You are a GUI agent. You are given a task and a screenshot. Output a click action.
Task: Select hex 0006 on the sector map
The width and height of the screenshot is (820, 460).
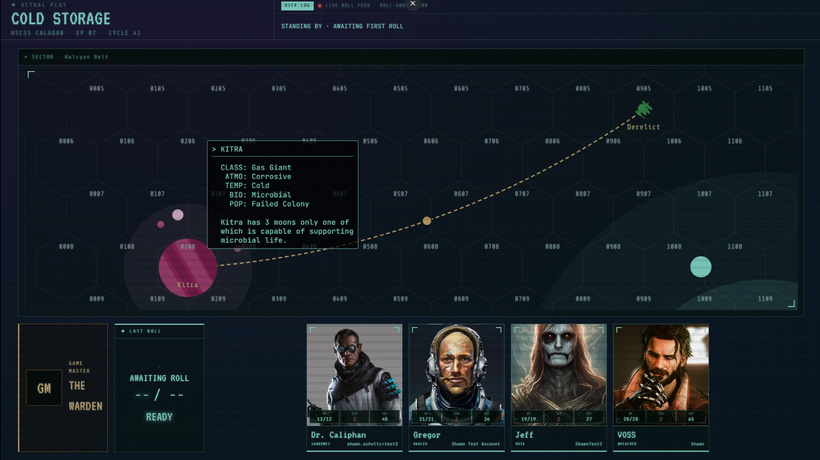(66, 141)
